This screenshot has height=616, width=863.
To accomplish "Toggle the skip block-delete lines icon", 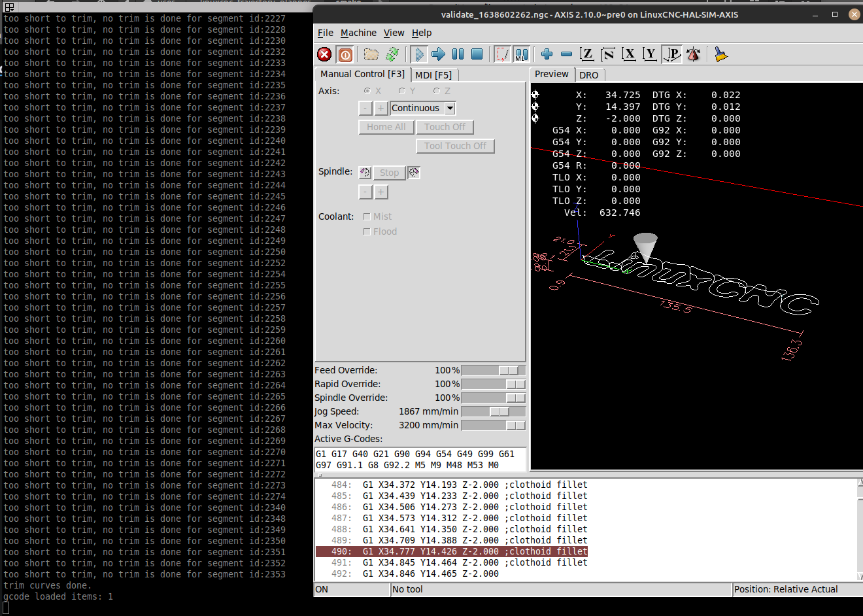I will click(x=502, y=54).
